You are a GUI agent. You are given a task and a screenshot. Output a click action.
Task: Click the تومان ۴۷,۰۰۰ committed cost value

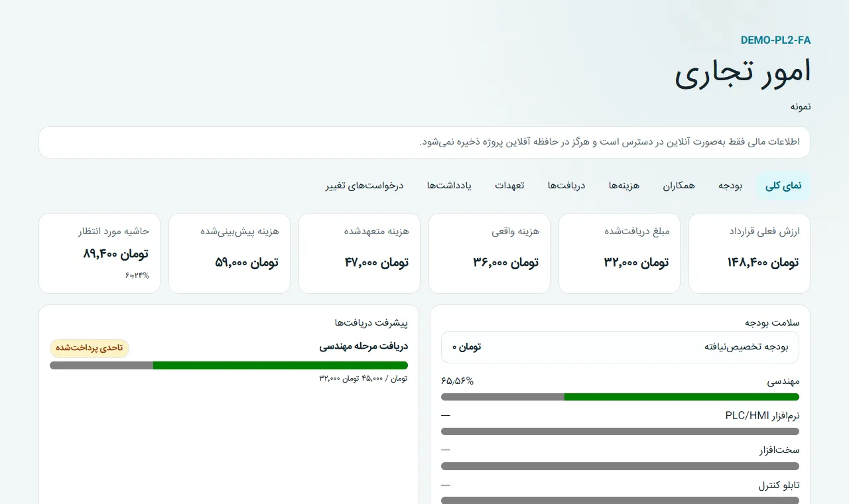tap(376, 262)
